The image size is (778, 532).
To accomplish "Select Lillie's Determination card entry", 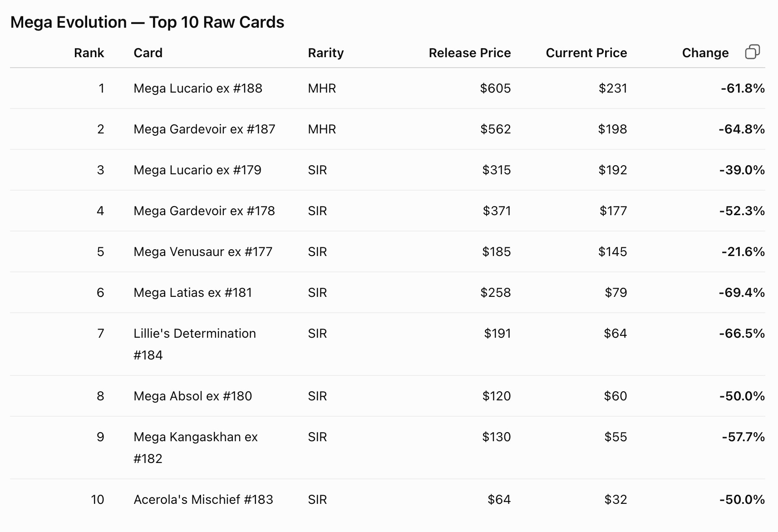I will pyautogui.click(x=195, y=344).
